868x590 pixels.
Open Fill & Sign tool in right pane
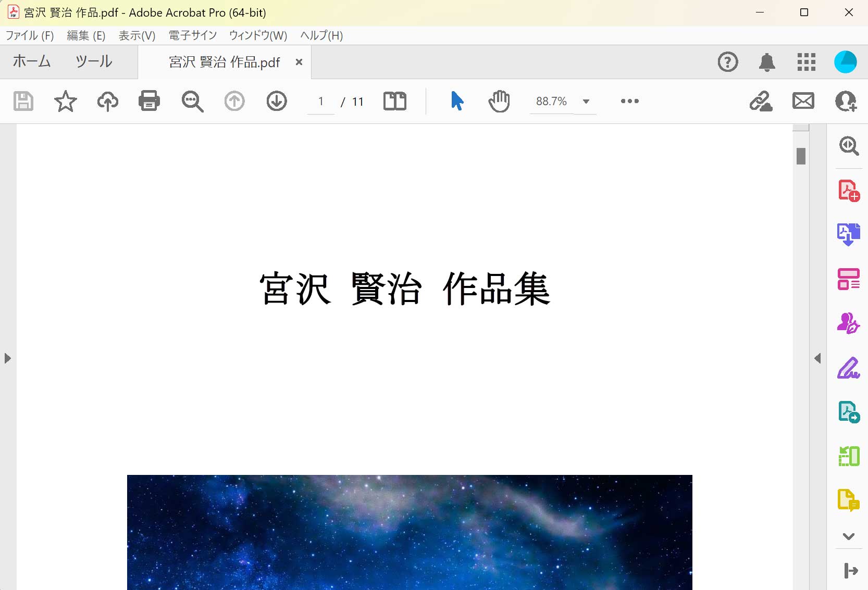pyautogui.click(x=849, y=368)
